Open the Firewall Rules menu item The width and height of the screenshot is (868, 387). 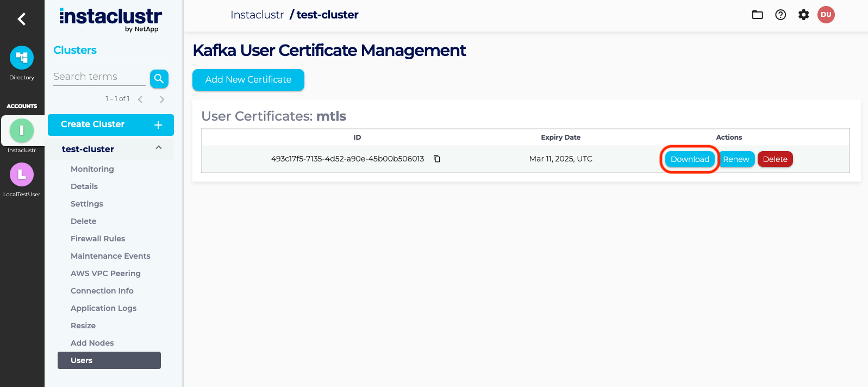(98, 239)
